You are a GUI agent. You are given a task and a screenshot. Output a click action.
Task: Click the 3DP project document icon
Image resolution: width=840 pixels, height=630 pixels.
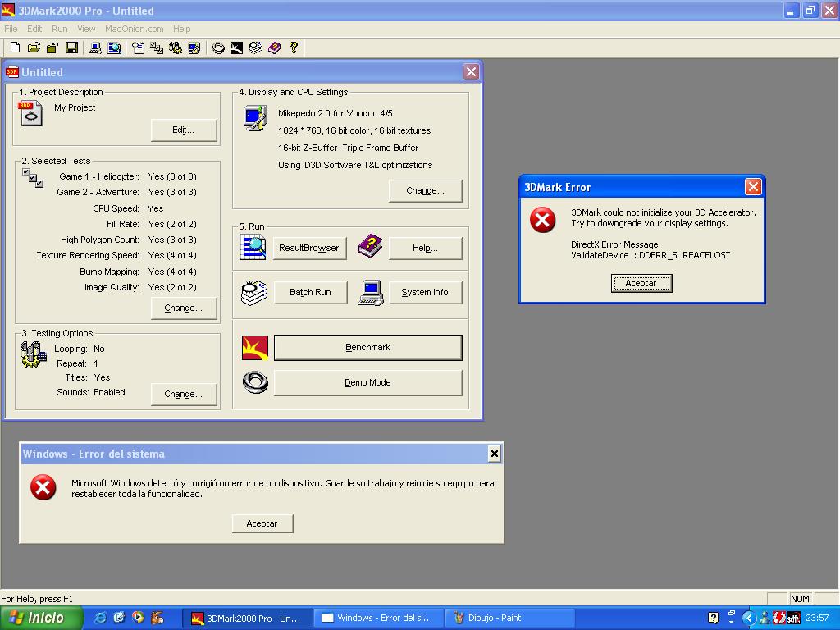(30, 113)
